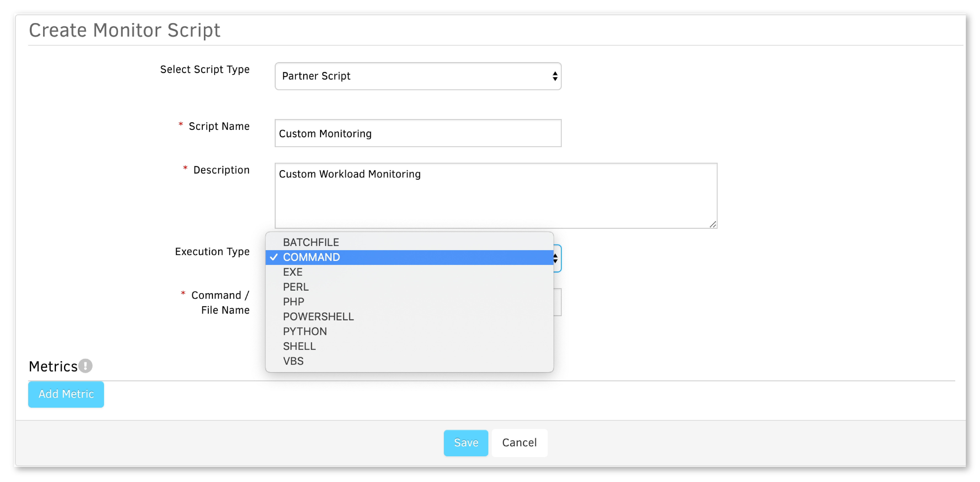Select PERL in the dropdown list

click(296, 287)
